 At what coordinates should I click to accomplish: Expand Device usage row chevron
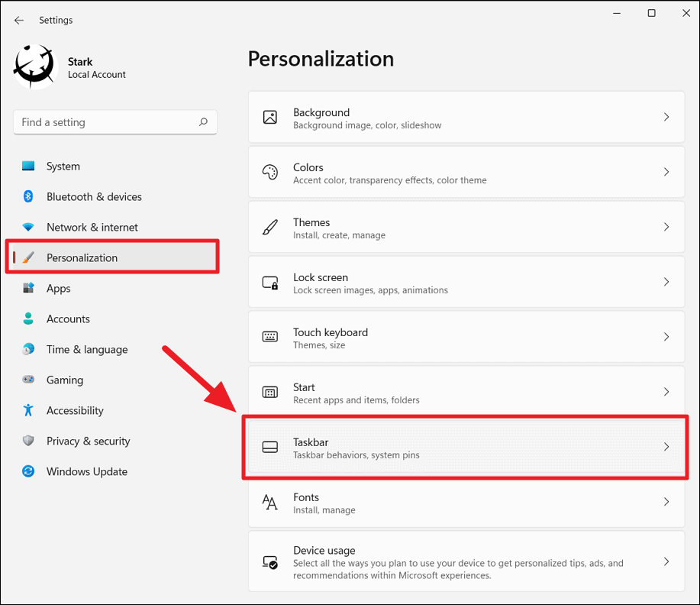[666, 561]
